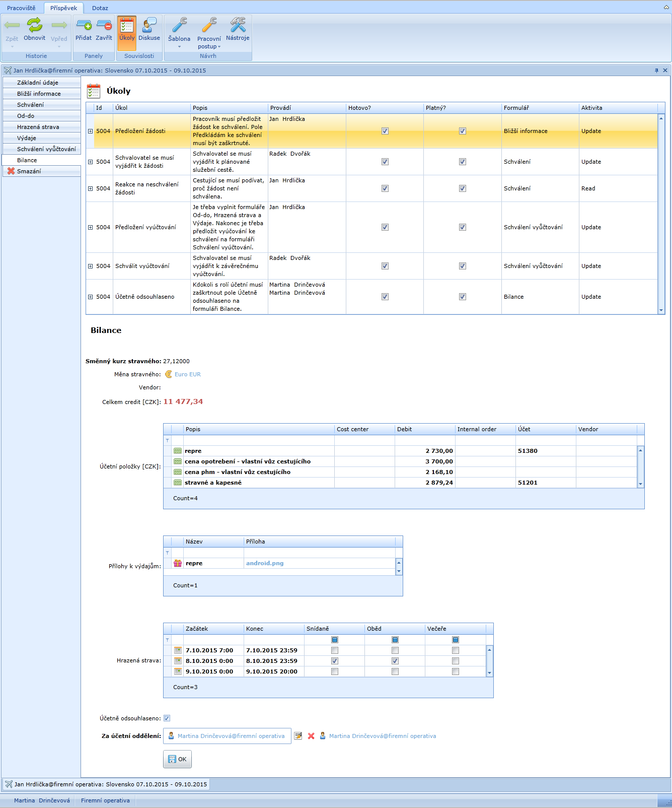
Task: Open the Nástroje tools icon
Action: 238,25
